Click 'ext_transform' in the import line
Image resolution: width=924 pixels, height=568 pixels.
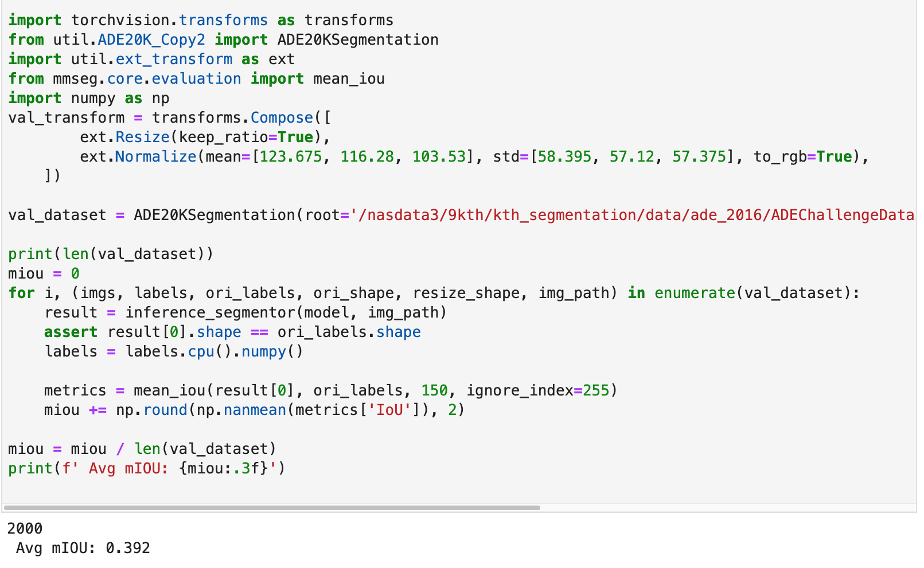[x=174, y=59]
